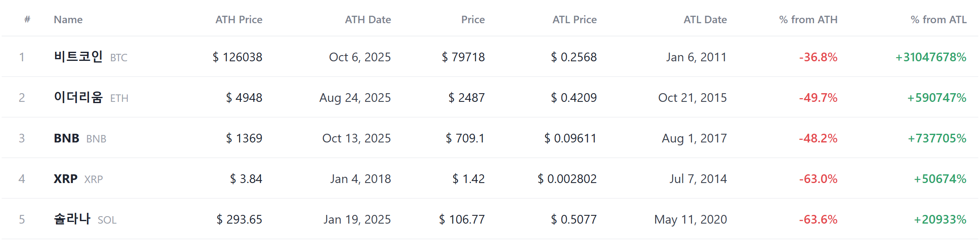Open the XRP coin link
The width and height of the screenshot is (980, 241).
click(x=78, y=178)
